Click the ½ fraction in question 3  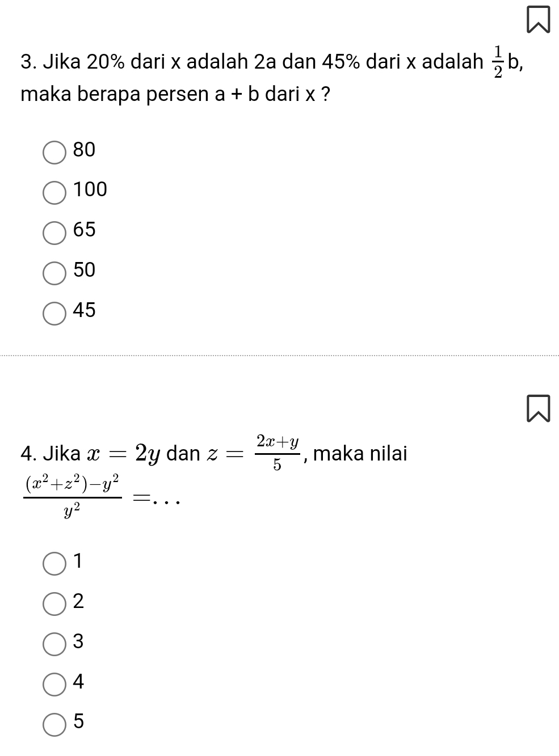(498, 62)
